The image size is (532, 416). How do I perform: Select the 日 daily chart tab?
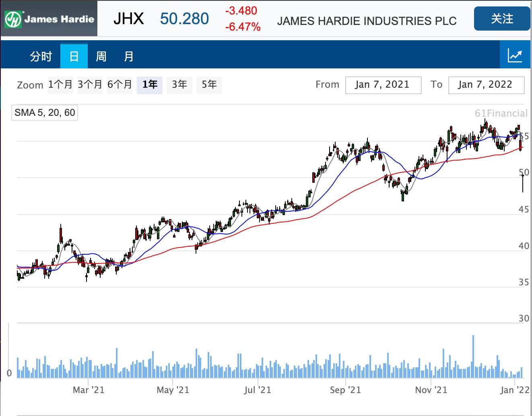click(x=74, y=56)
